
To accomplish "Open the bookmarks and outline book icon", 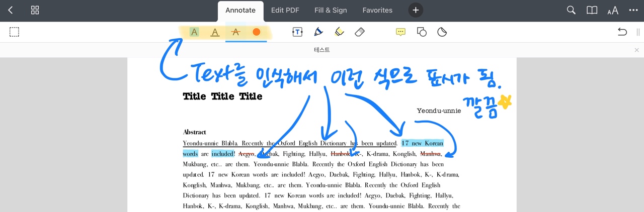I will [592, 10].
